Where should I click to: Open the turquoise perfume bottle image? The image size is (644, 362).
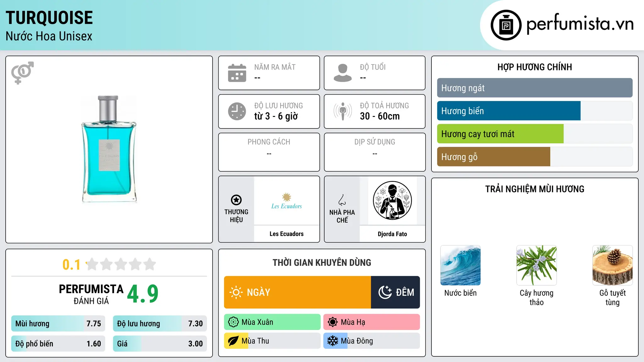[x=109, y=149]
